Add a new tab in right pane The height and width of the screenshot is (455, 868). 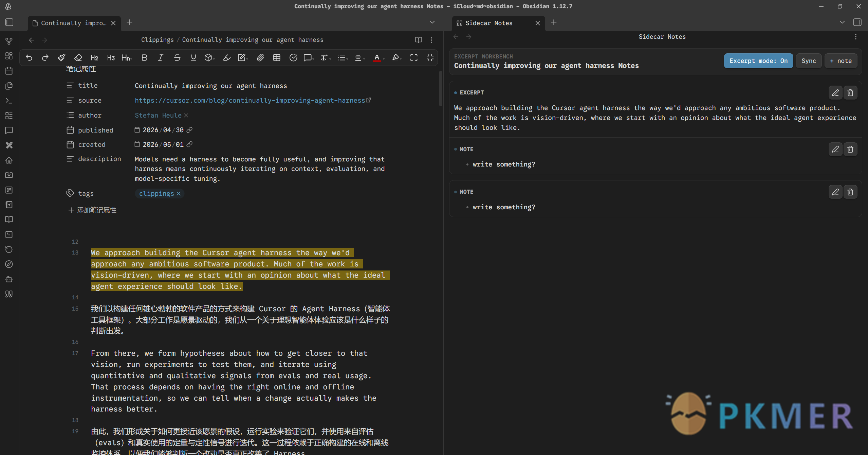(554, 22)
